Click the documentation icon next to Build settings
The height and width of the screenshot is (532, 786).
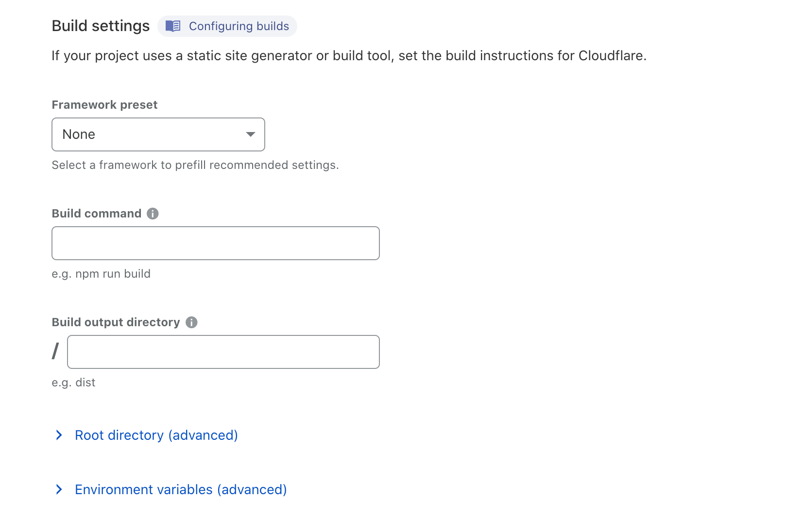pos(173,26)
